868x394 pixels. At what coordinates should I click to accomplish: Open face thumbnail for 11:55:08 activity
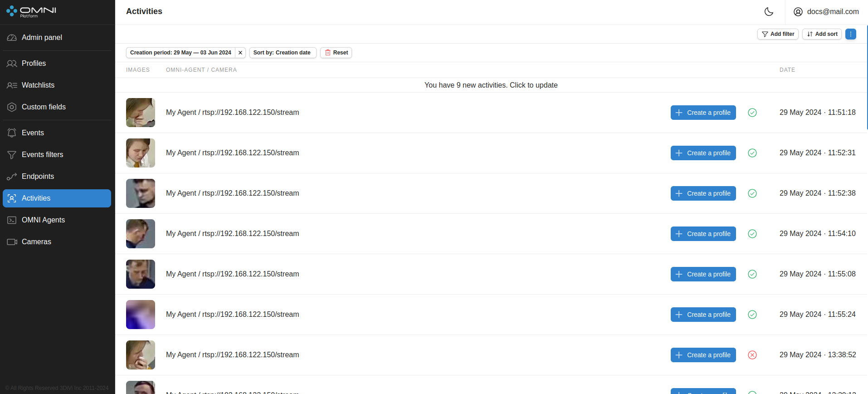pyautogui.click(x=141, y=274)
